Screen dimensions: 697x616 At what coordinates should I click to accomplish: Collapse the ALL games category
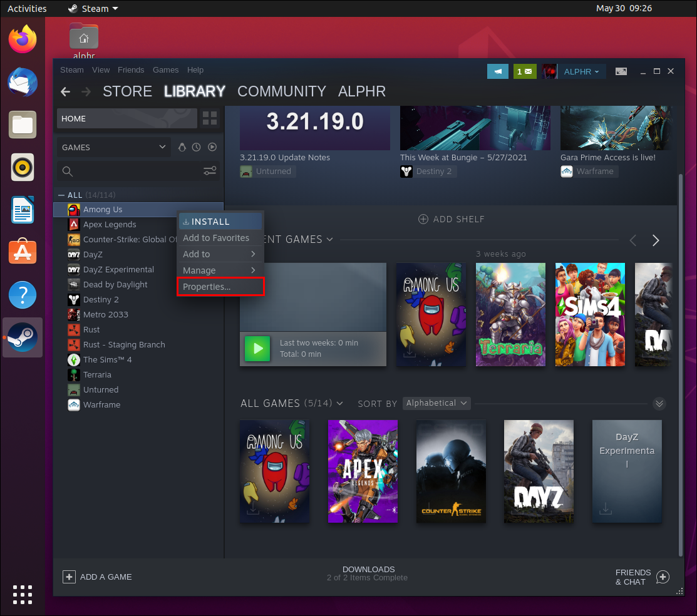coord(61,195)
